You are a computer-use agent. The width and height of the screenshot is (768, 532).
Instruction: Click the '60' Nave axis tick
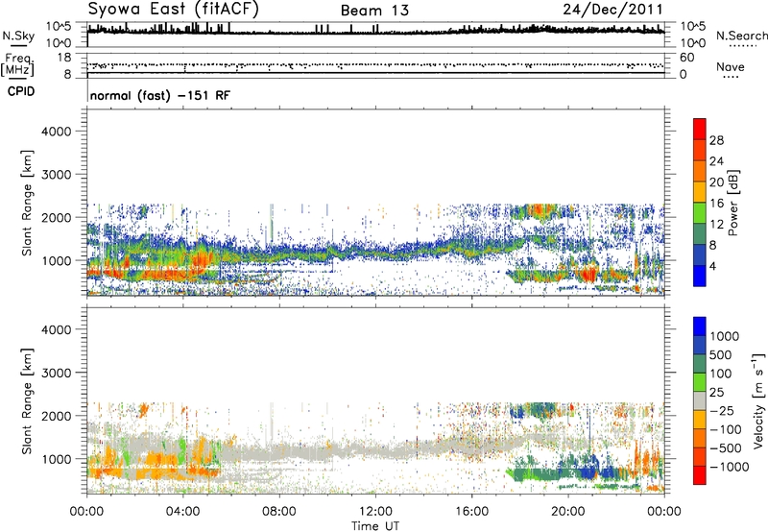[x=686, y=58]
